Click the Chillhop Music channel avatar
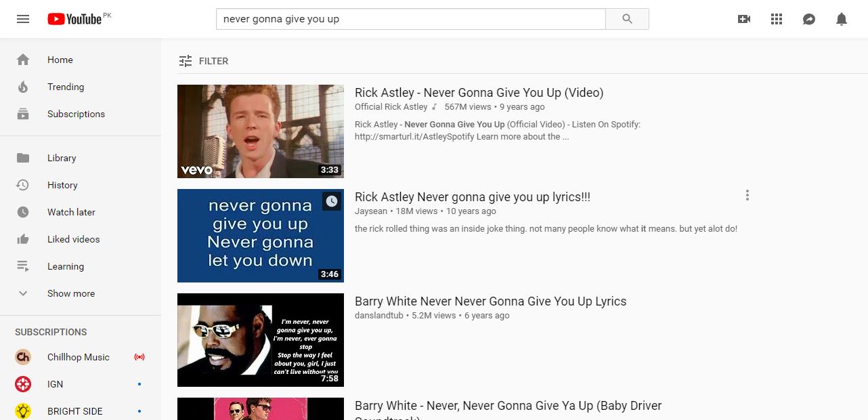The height and width of the screenshot is (420, 868). [x=23, y=357]
